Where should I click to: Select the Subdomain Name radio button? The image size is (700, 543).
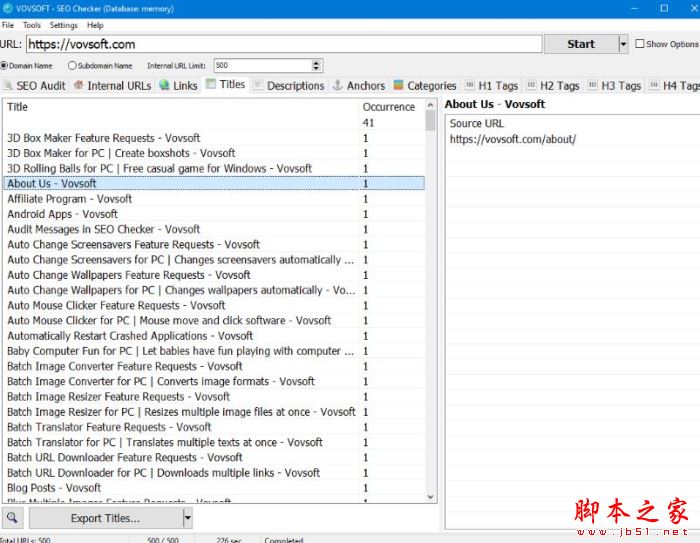[72, 66]
